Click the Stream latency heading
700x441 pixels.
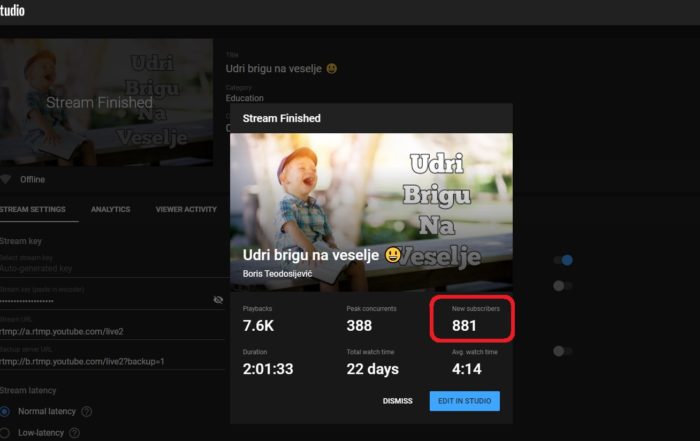28,391
